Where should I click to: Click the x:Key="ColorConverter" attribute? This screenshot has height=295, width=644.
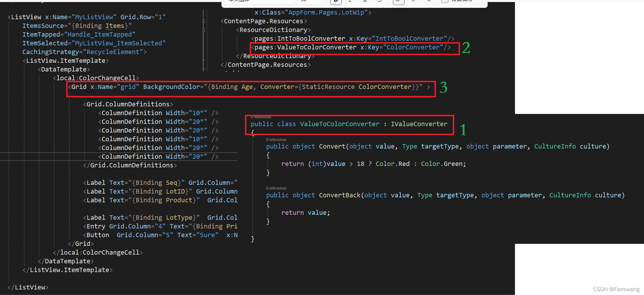(402, 47)
